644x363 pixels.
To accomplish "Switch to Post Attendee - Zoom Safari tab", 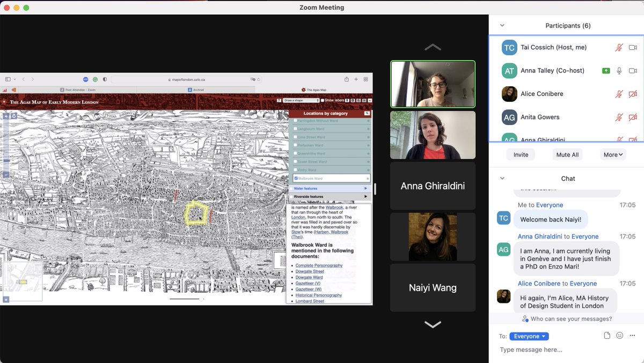I will coord(78,90).
